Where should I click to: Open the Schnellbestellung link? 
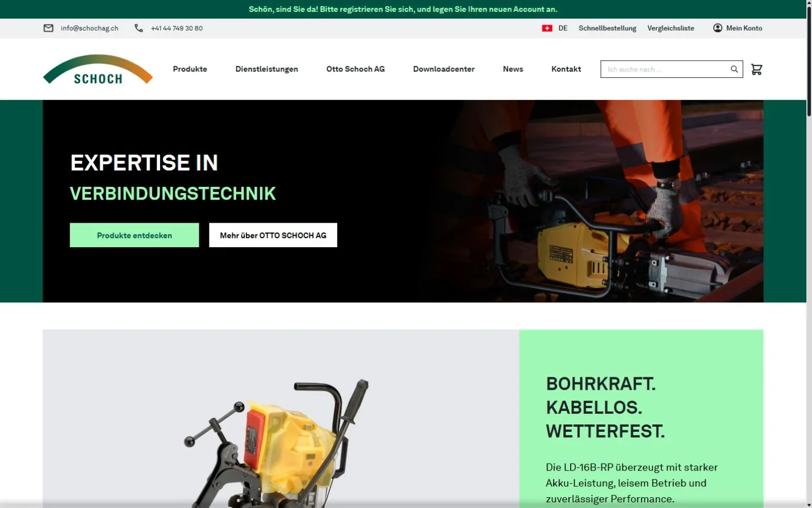click(608, 28)
